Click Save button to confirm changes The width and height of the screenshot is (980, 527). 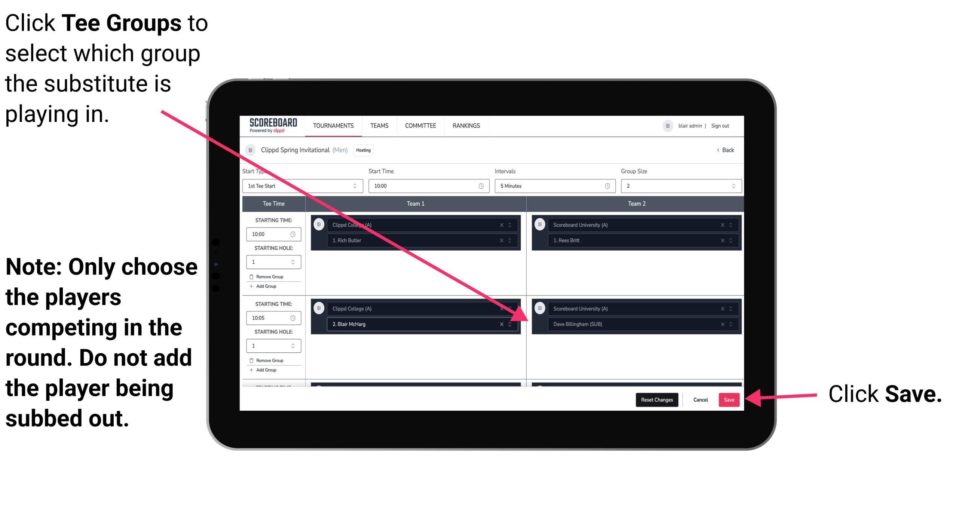tap(729, 398)
